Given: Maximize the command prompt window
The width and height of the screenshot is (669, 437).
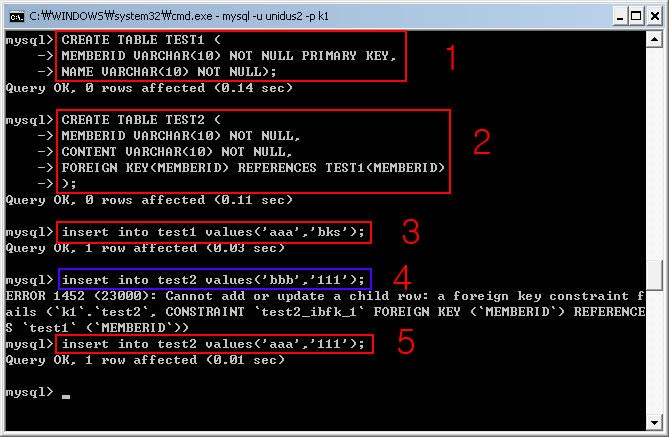Looking at the screenshot, I should tap(636, 17).
